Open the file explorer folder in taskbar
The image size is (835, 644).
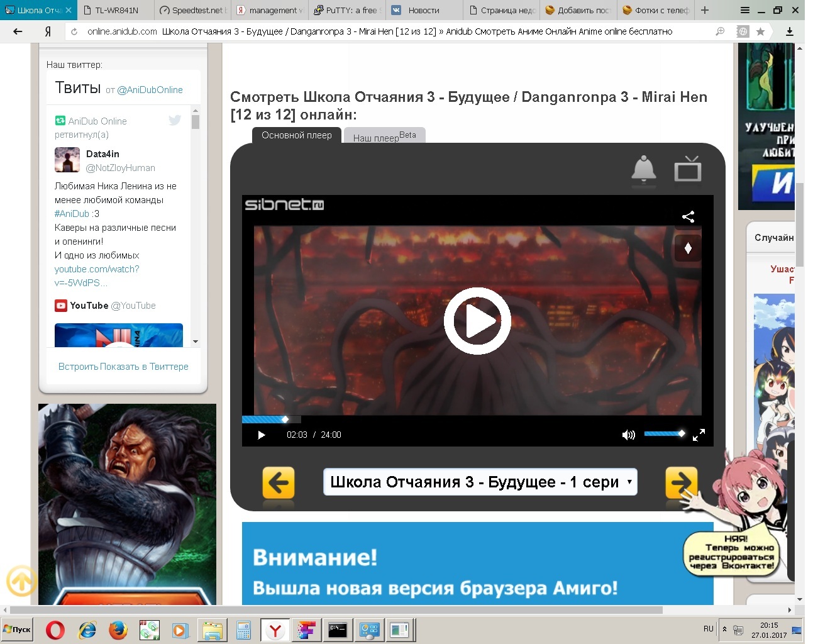212,630
